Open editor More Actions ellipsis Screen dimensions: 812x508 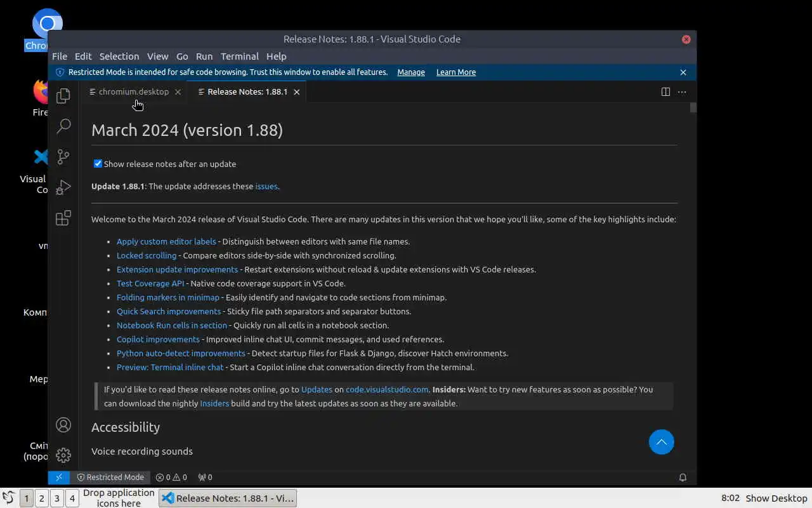coord(682,91)
